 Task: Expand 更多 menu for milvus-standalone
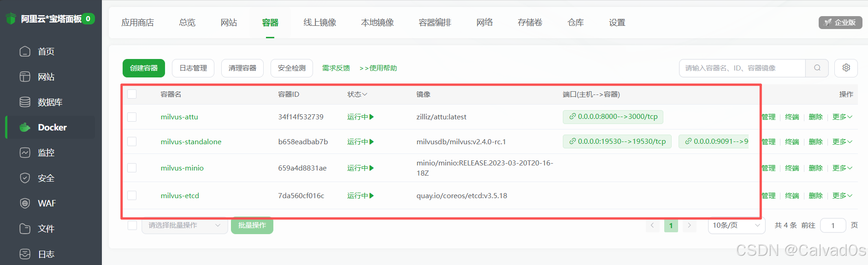pyautogui.click(x=842, y=141)
